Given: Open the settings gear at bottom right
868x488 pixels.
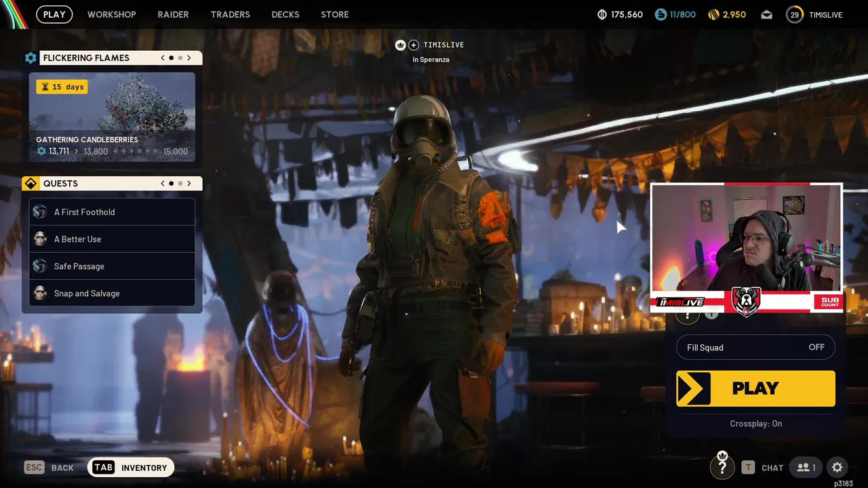Looking at the screenshot, I should click(x=837, y=467).
